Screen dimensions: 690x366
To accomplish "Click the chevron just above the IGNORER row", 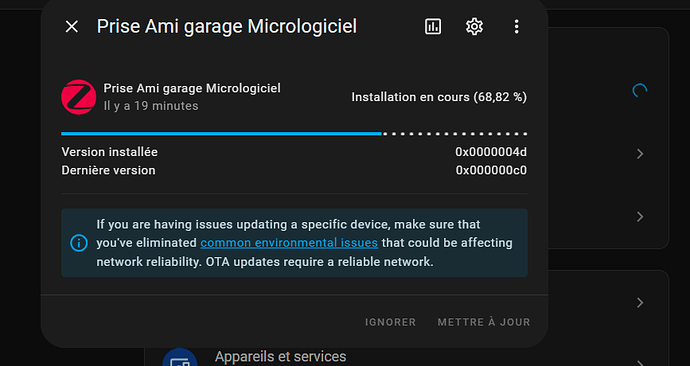I will click(x=640, y=303).
